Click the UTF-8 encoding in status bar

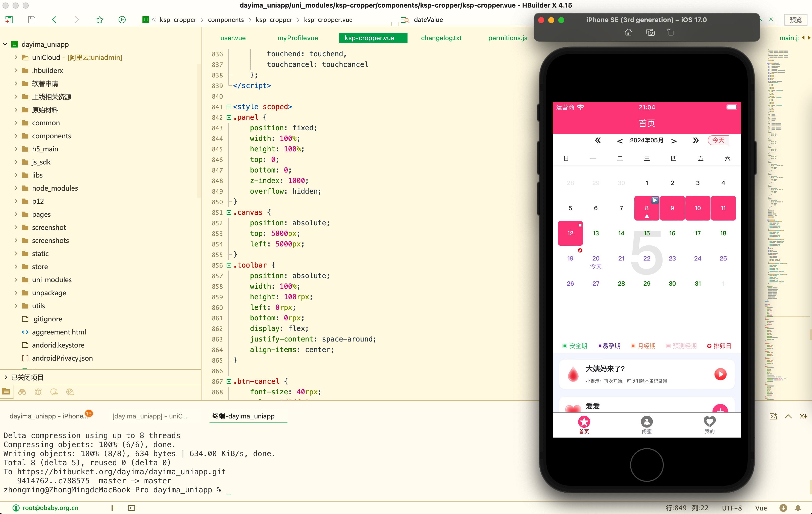click(732, 508)
